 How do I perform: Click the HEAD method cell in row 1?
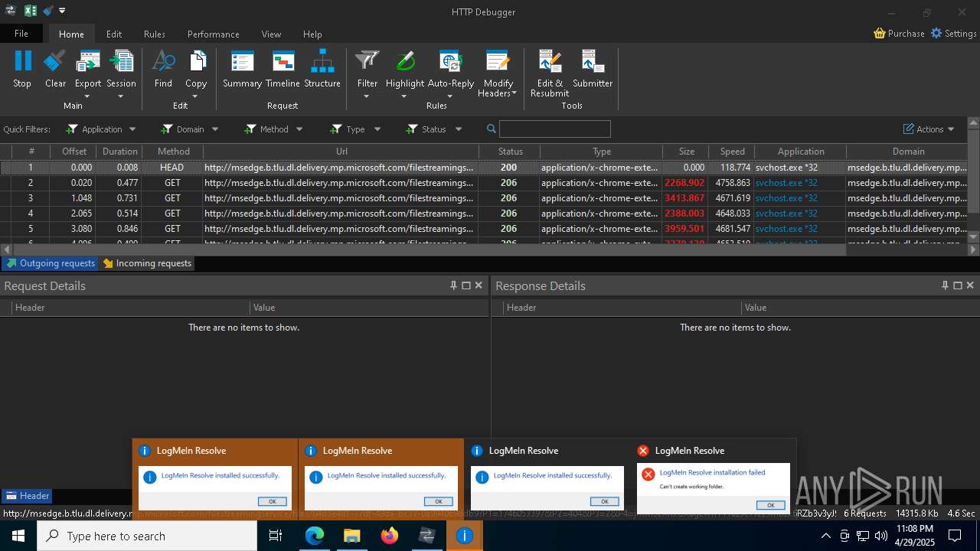pos(172,168)
